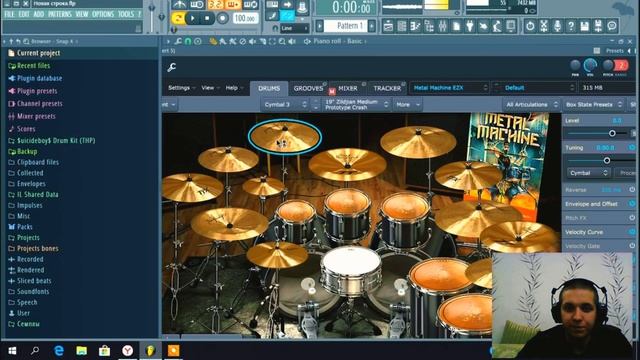This screenshot has width=640, height=360.
Task: Open the OPTIONS menu
Action: [103, 14]
